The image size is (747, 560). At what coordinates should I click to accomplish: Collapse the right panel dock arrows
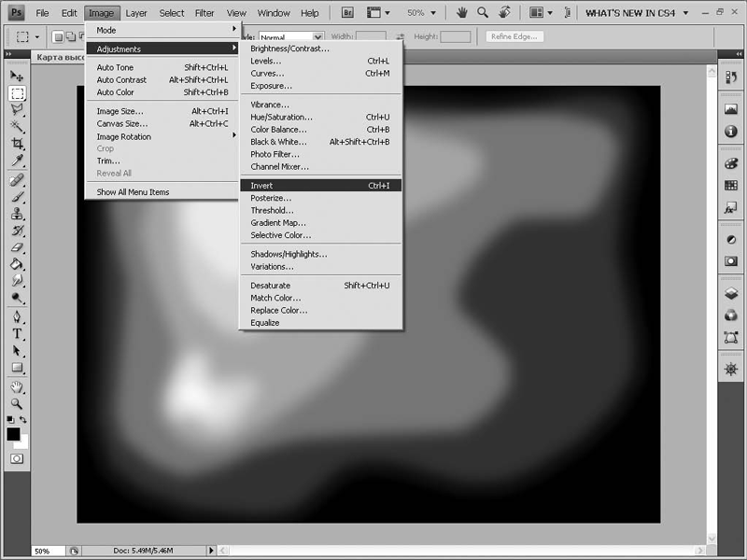[x=739, y=54]
